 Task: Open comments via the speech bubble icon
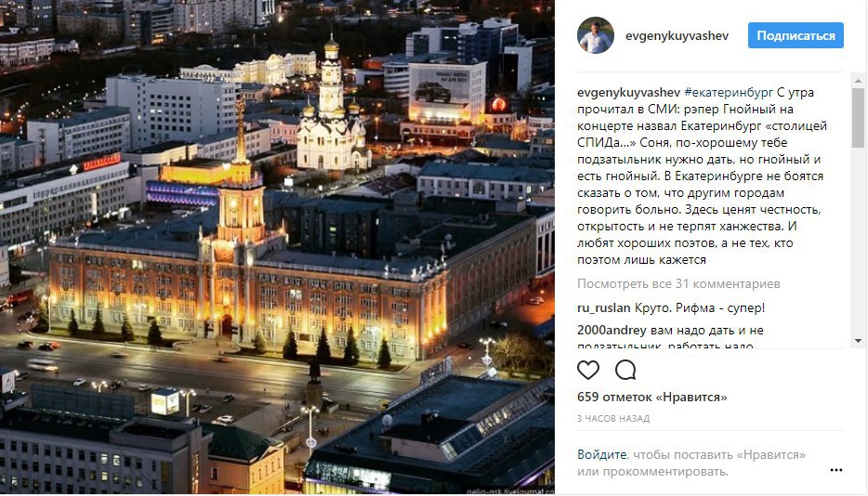pos(625,370)
